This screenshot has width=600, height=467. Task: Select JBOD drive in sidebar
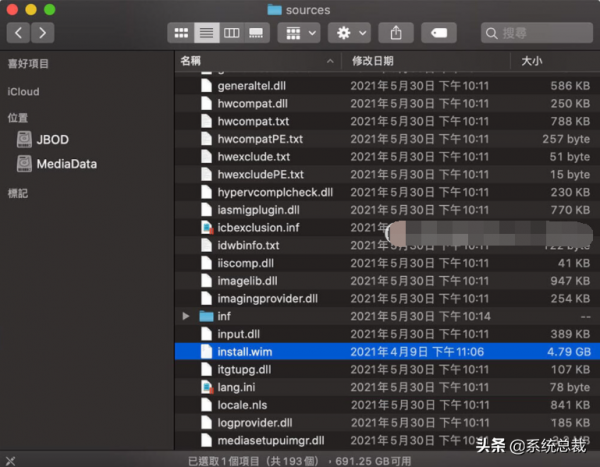43,140
